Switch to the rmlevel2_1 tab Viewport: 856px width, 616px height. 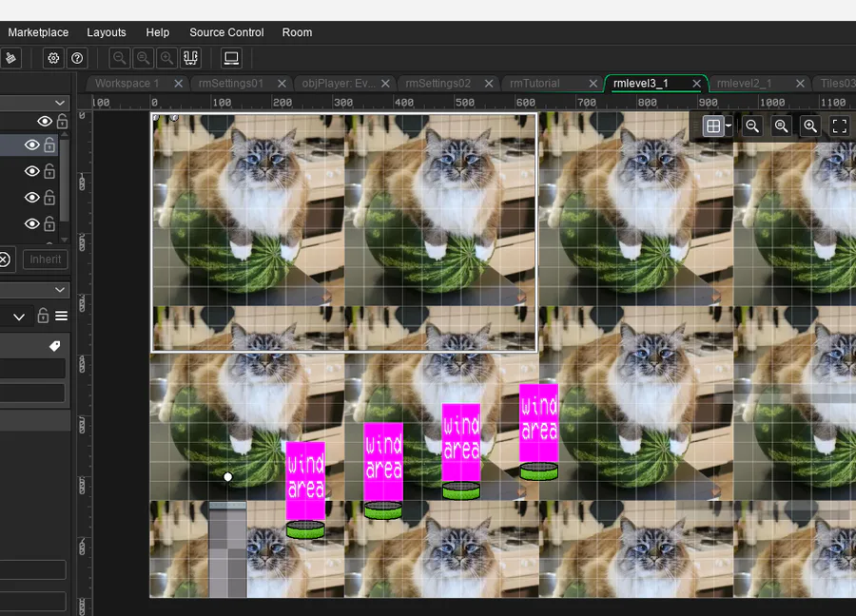(744, 84)
